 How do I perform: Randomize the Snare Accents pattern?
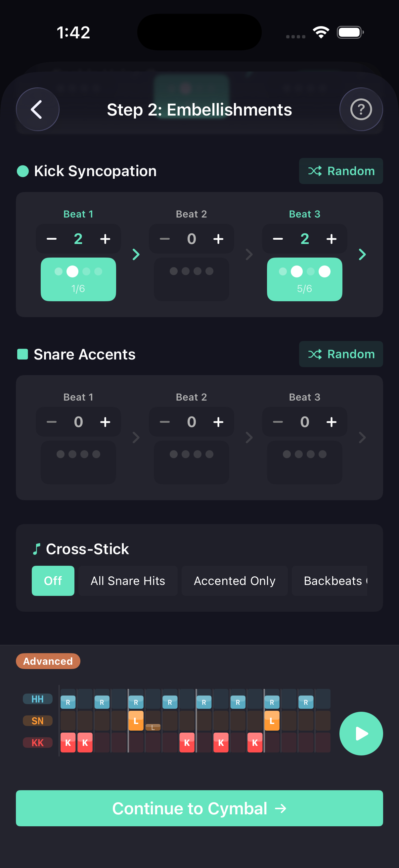click(x=341, y=354)
